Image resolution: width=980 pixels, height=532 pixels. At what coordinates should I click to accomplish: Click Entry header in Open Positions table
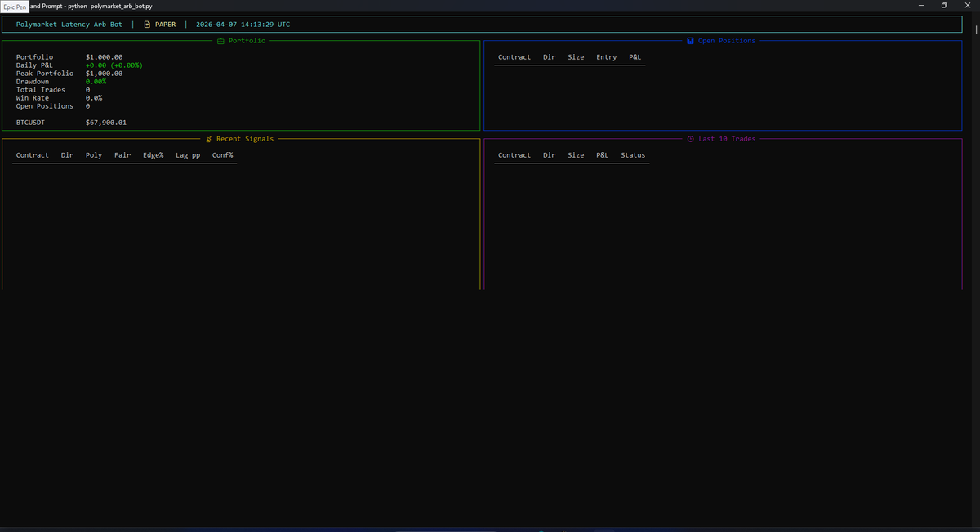coord(607,57)
